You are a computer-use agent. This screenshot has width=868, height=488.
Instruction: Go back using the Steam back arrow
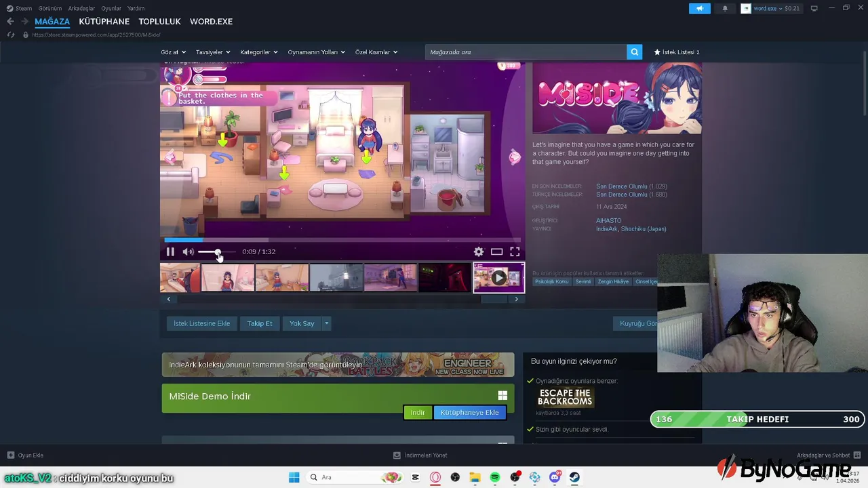point(10,22)
